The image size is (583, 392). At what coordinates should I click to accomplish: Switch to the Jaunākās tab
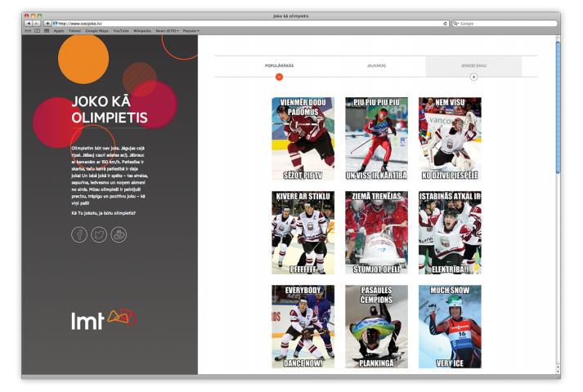click(x=376, y=65)
